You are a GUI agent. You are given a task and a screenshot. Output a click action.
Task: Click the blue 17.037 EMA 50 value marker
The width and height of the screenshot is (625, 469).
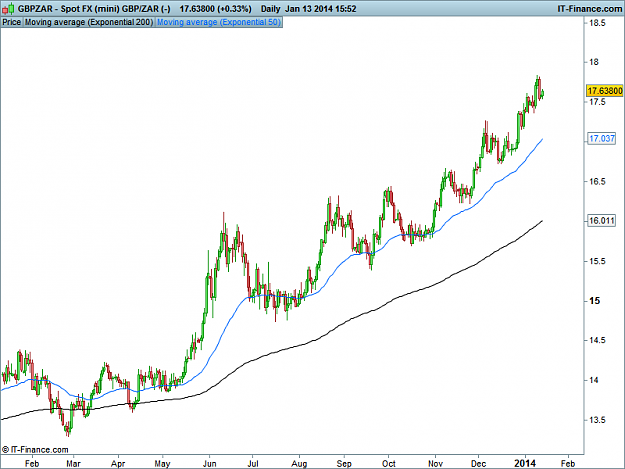(602, 139)
